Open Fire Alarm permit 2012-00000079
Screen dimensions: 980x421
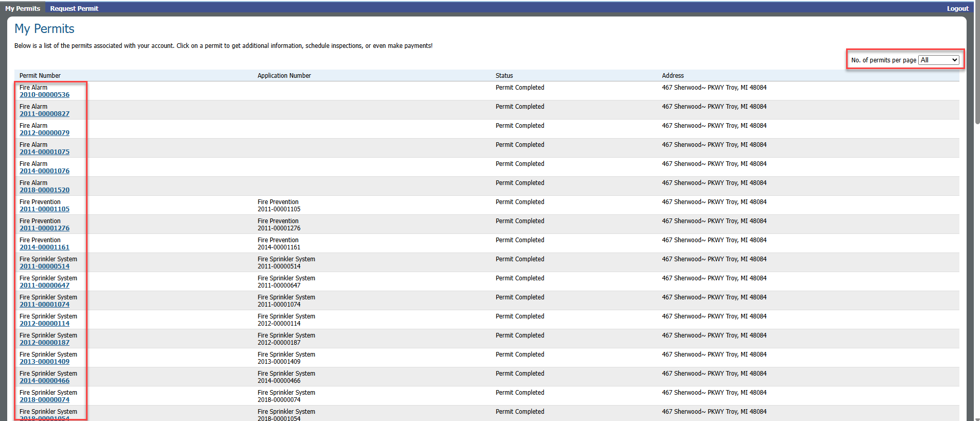tap(44, 133)
